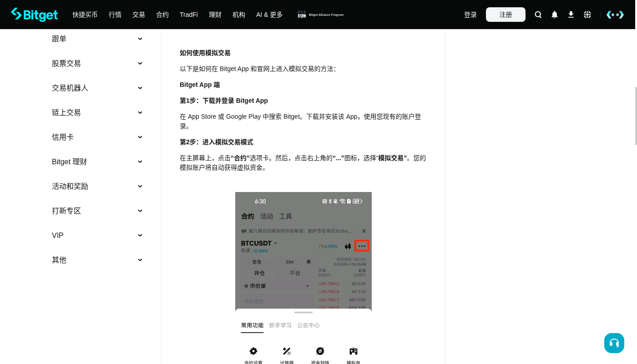Click the app screenshot tutorial image
The height and width of the screenshot is (364, 637).
(303, 278)
